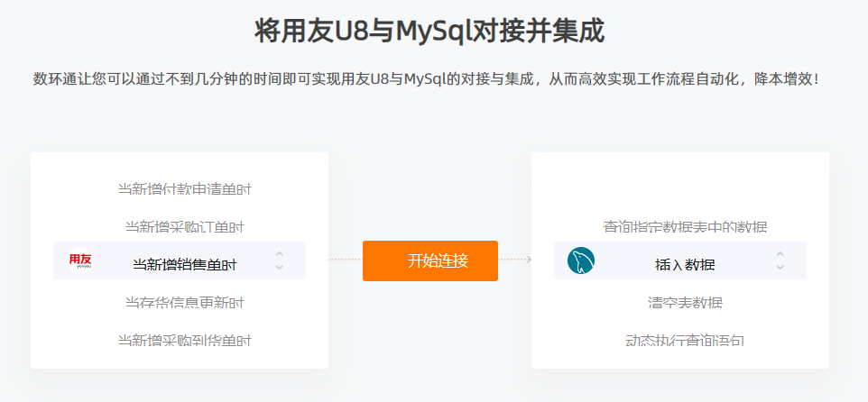Click the MySQL dolphin logo icon

(x=581, y=260)
